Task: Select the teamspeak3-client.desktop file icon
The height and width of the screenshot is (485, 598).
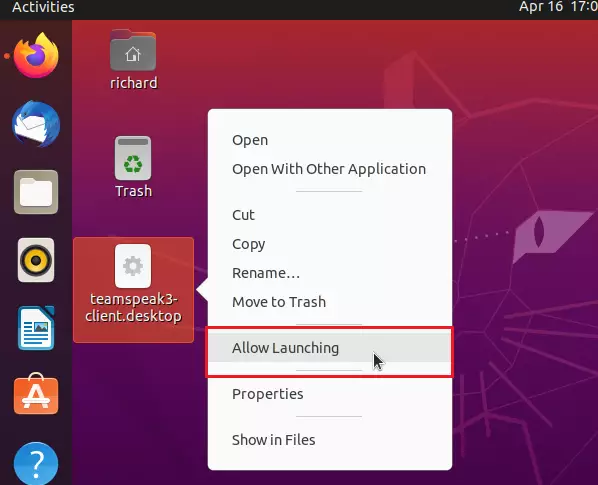Action: click(133, 289)
